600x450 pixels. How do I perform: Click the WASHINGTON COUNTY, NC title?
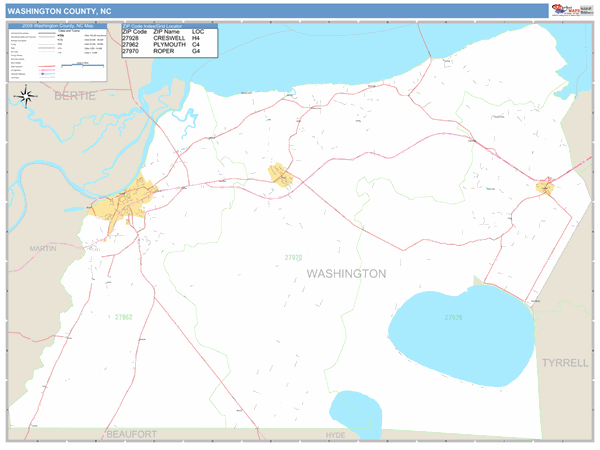click(56, 9)
